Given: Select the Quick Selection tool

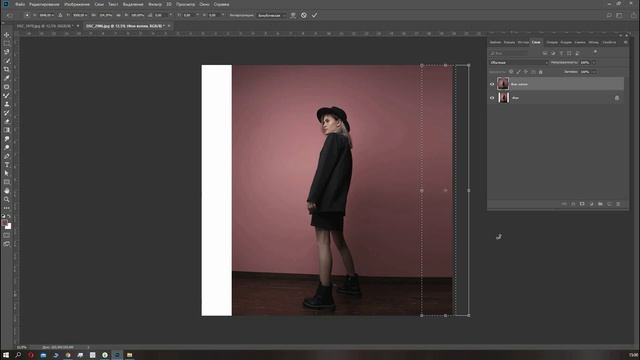Looking at the screenshot, I should point(7,60).
